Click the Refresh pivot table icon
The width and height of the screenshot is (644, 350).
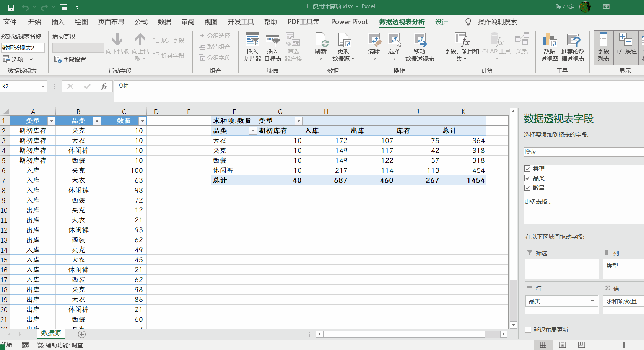321,41
